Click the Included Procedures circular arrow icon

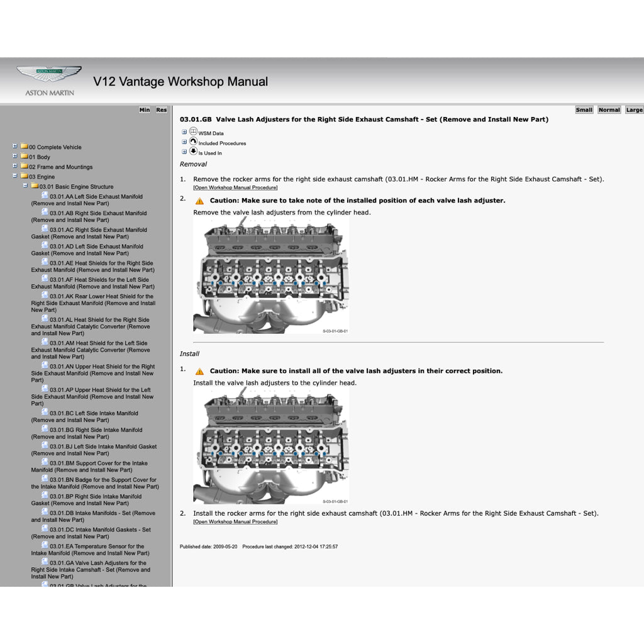point(193,143)
